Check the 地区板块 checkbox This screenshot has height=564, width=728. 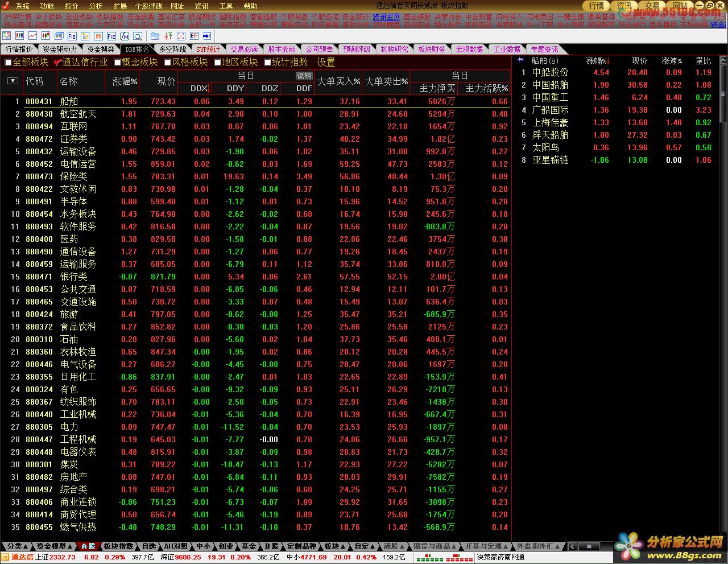click(x=217, y=62)
